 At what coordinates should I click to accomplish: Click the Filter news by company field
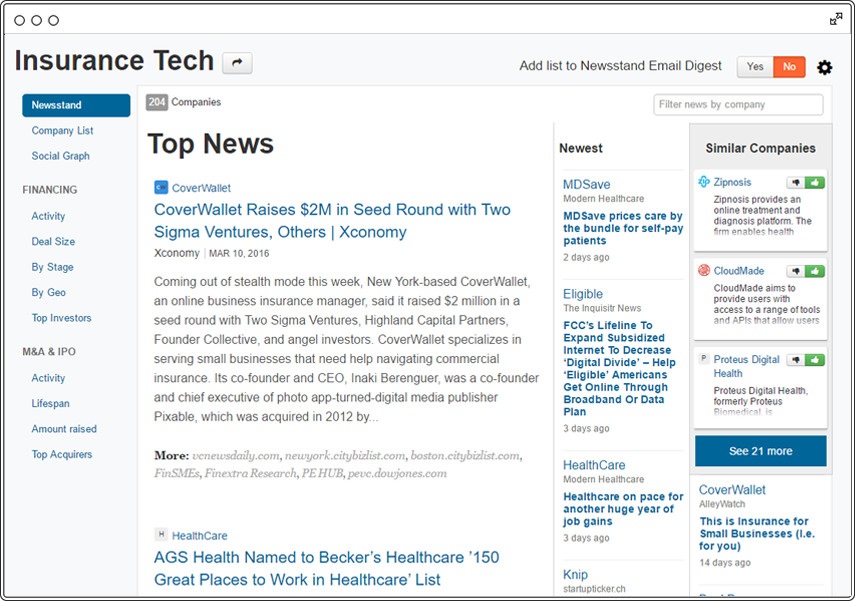(738, 104)
